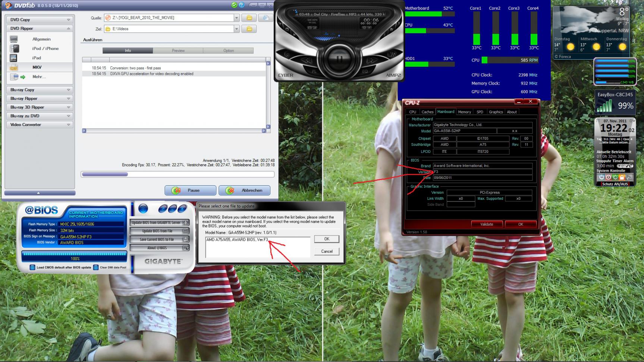Click OK button in CPU-Z

(521, 224)
